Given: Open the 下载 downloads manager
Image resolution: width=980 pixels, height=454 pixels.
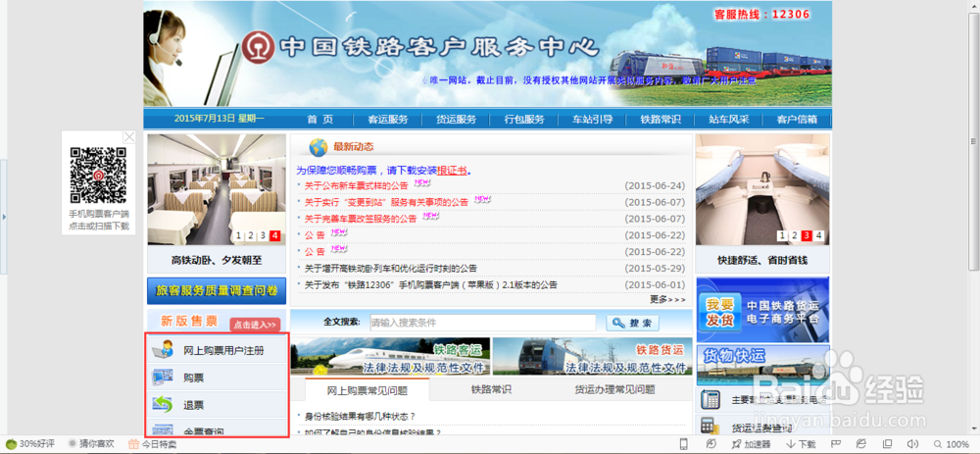Looking at the screenshot, I should 801,444.
